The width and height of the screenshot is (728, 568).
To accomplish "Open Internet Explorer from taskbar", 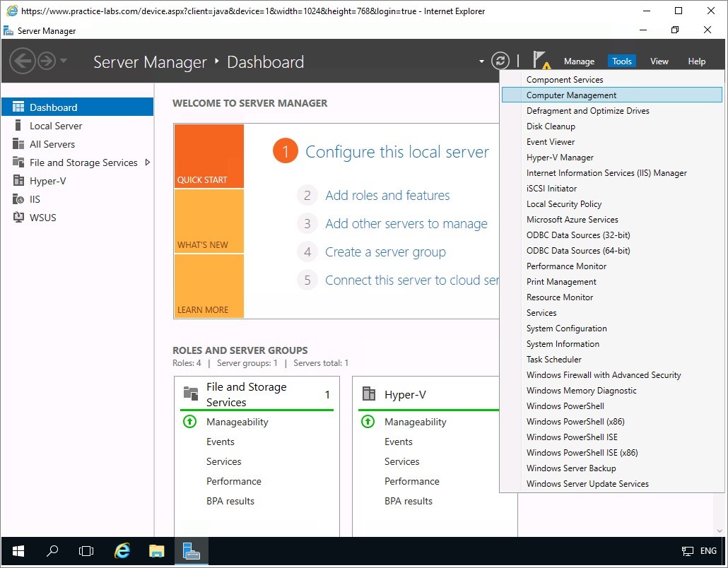I will click(x=122, y=551).
